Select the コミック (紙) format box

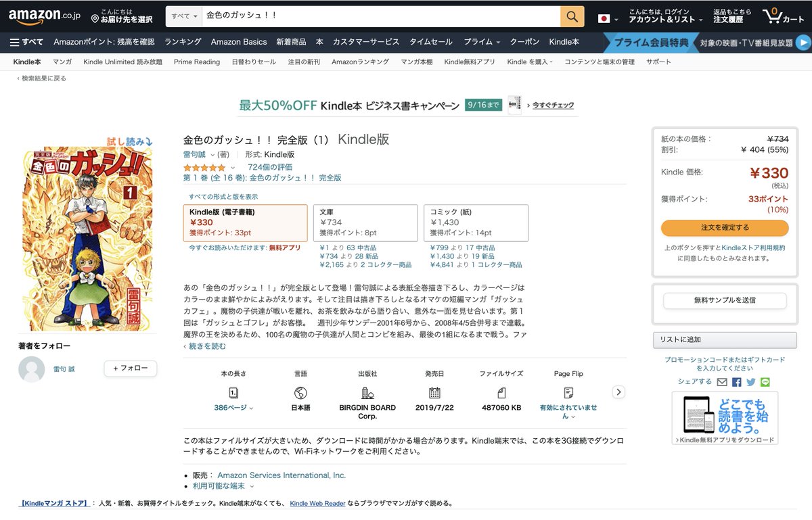coord(476,223)
